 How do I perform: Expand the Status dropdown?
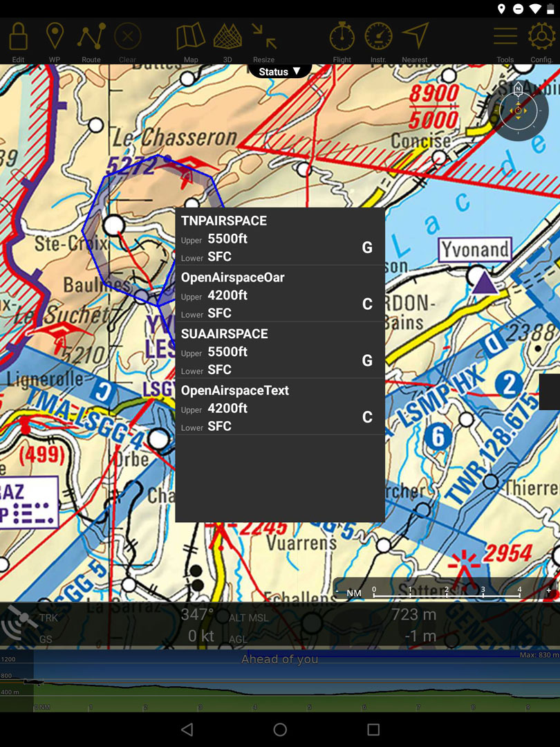(x=279, y=71)
